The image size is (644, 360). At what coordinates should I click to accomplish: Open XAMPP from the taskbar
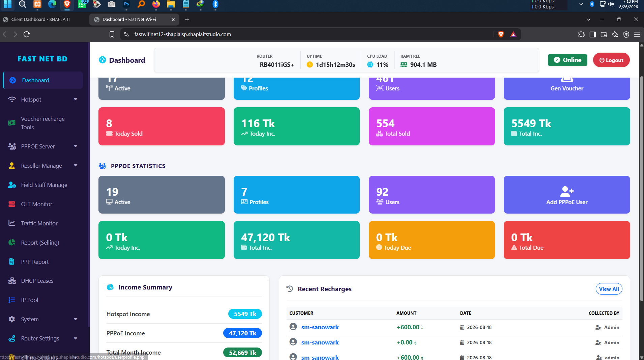pos(37,4)
